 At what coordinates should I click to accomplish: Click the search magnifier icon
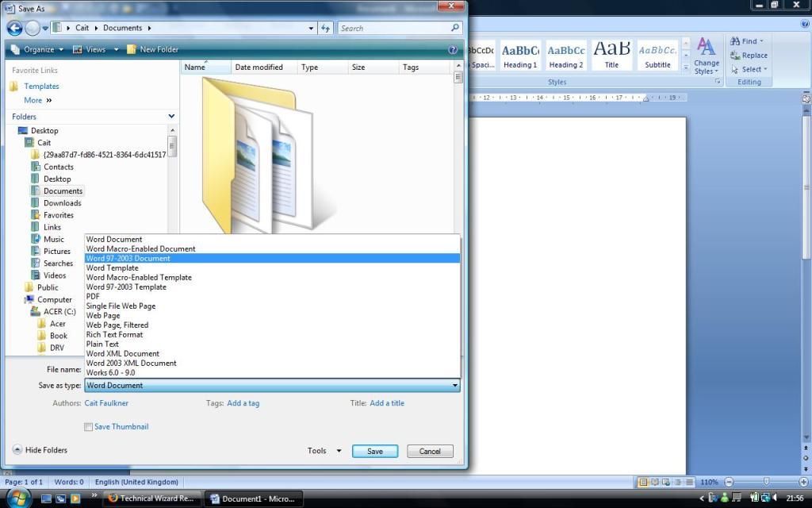point(455,28)
